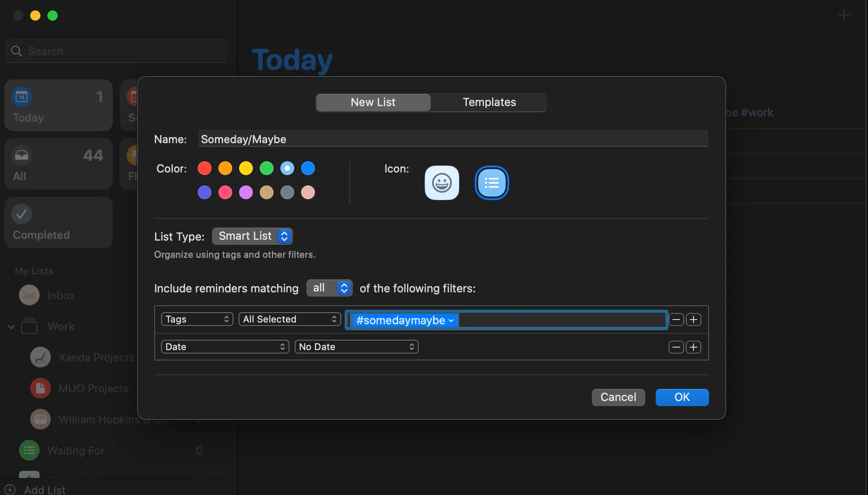The width and height of the screenshot is (868, 495).
Task: Select the smiley face list icon
Action: tap(442, 182)
